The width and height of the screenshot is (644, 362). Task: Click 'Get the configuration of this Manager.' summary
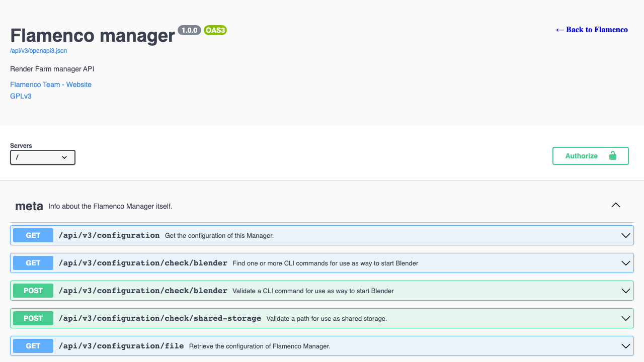click(219, 235)
